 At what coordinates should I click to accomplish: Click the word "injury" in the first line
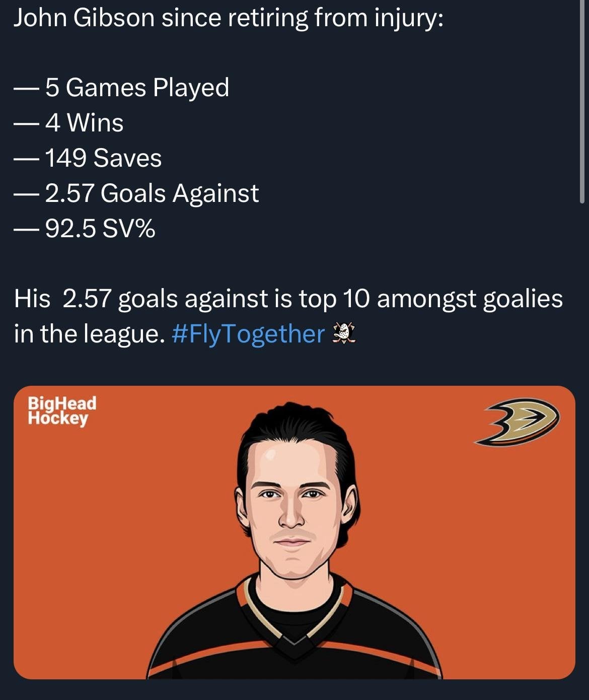[x=408, y=18]
